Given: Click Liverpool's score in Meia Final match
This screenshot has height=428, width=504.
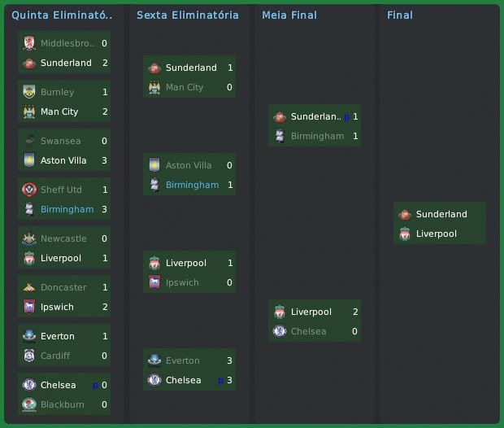Looking at the screenshot, I should 355,312.
